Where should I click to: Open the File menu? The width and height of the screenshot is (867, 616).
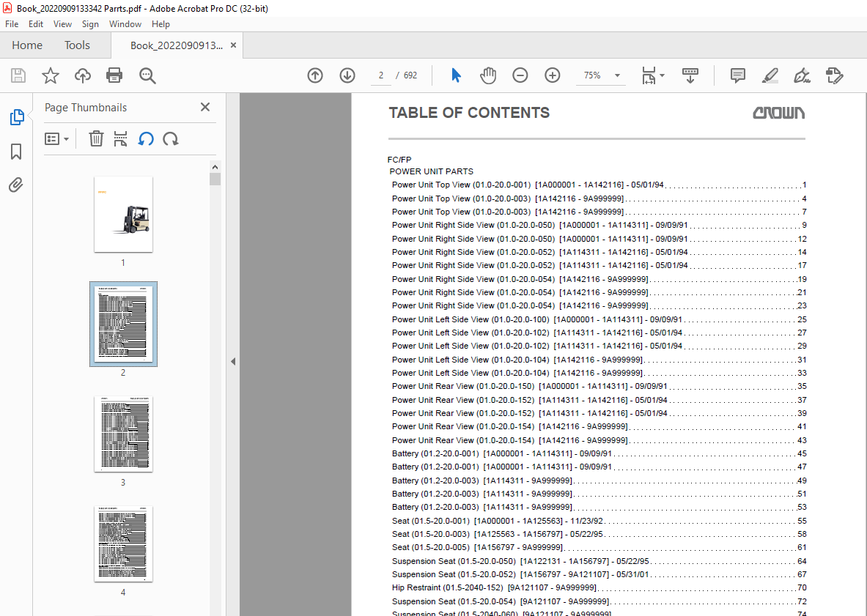click(12, 24)
